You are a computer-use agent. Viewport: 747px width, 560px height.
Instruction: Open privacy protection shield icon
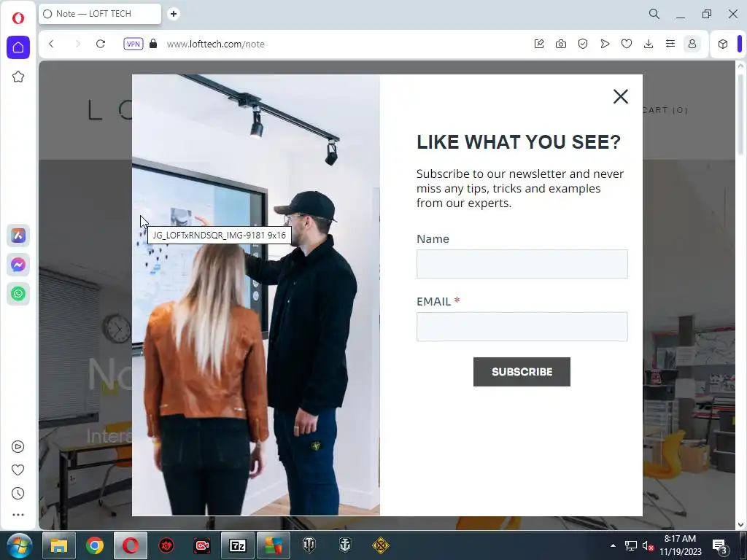(x=583, y=44)
